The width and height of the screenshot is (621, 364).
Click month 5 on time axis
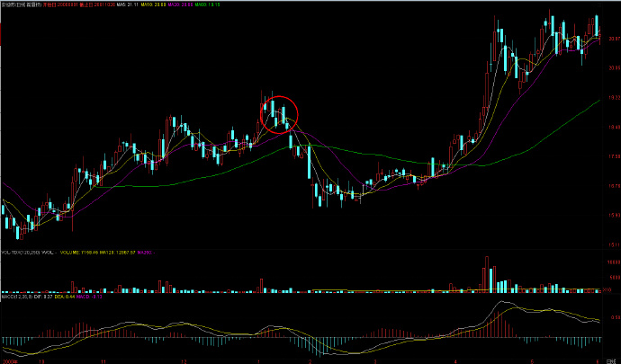click(x=532, y=361)
